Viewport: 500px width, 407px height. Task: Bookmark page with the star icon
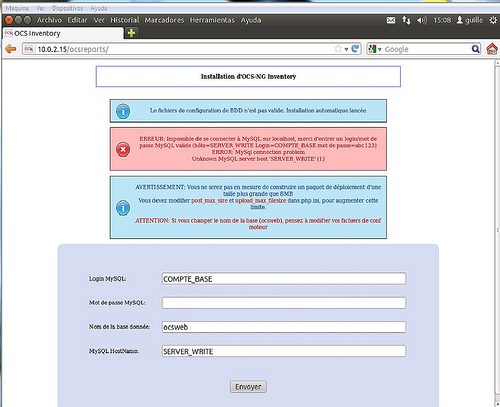(x=338, y=49)
